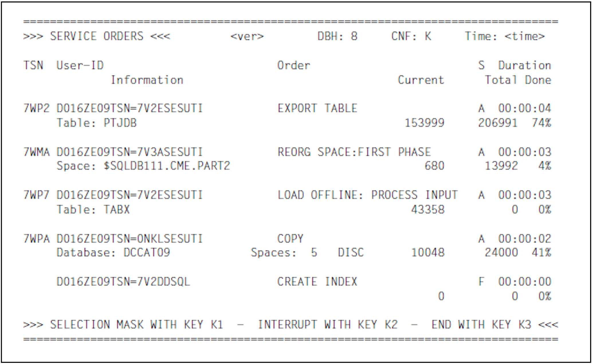The image size is (593, 364).
Task: Click the EXPORT TABLE order entry
Action: 317,108
